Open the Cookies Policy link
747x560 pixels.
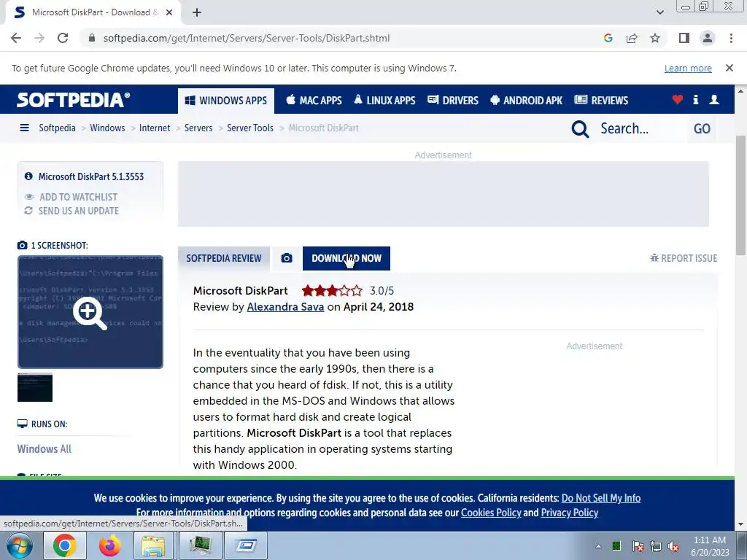coord(491,513)
